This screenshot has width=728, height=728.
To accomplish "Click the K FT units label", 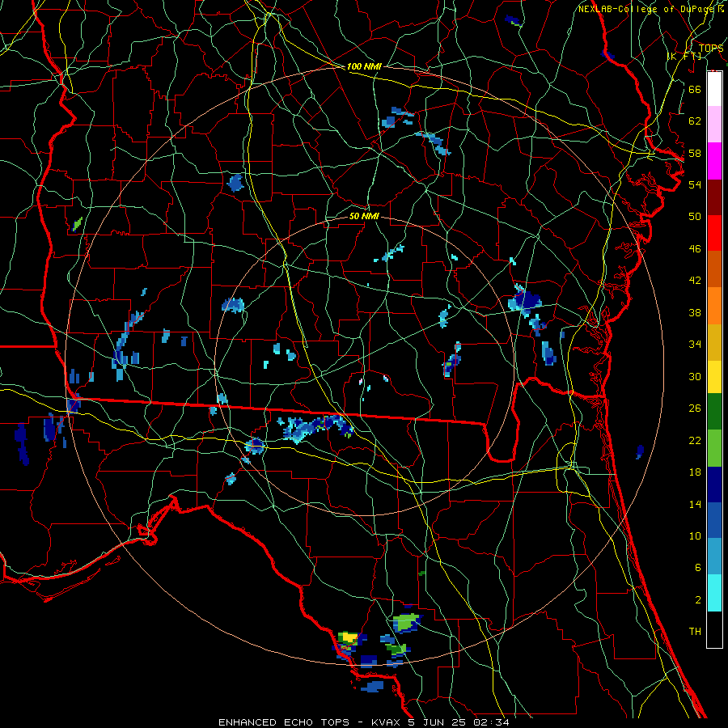I will pyautogui.click(x=685, y=56).
